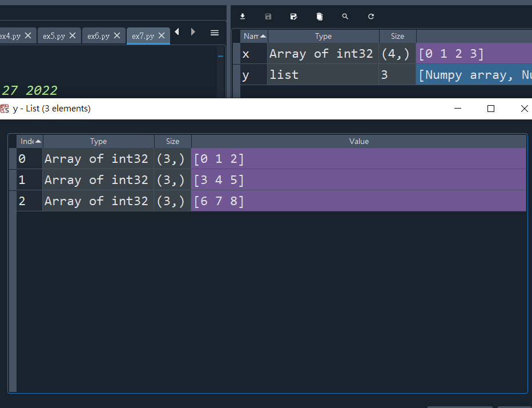532x408 pixels.
Task: Click the refresh variables icon
Action: tap(371, 17)
